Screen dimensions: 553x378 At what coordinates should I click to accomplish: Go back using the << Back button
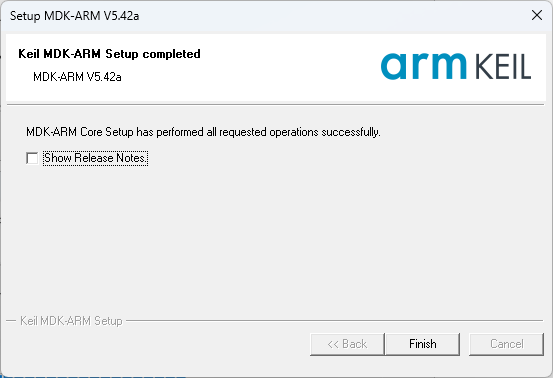[347, 344]
